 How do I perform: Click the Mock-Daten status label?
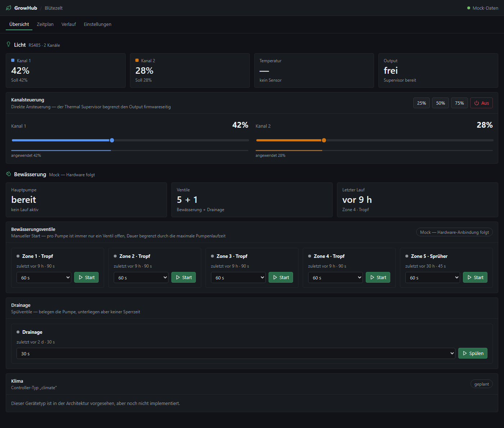[x=485, y=8]
